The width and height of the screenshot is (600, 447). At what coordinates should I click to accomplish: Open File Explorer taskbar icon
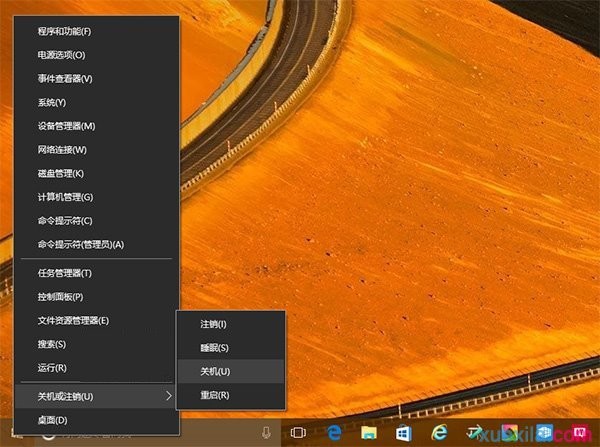(x=368, y=432)
